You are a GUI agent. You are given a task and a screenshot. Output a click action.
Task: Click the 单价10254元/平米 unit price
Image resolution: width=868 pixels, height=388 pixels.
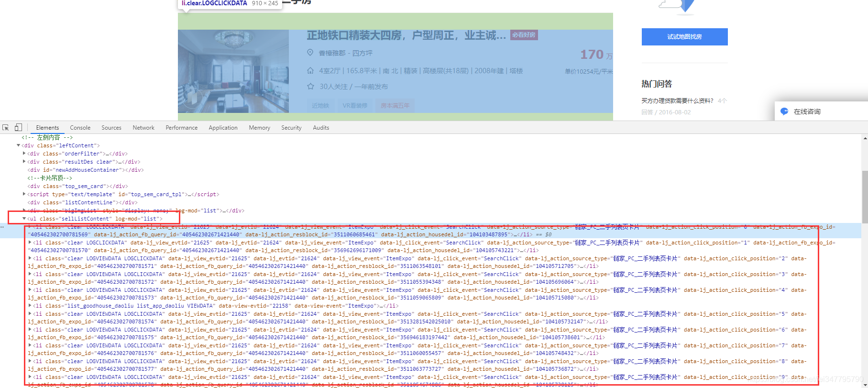[x=589, y=71]
